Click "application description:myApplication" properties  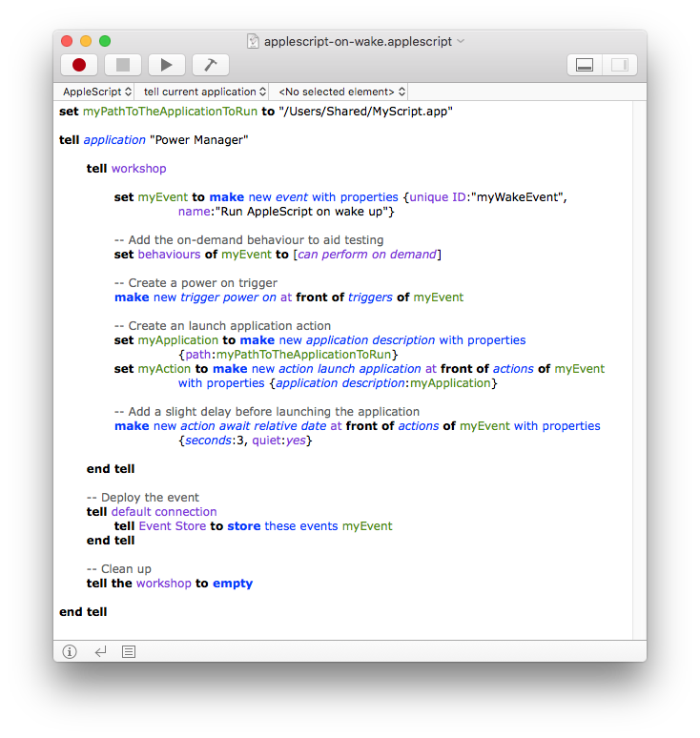tap(383, 383)
